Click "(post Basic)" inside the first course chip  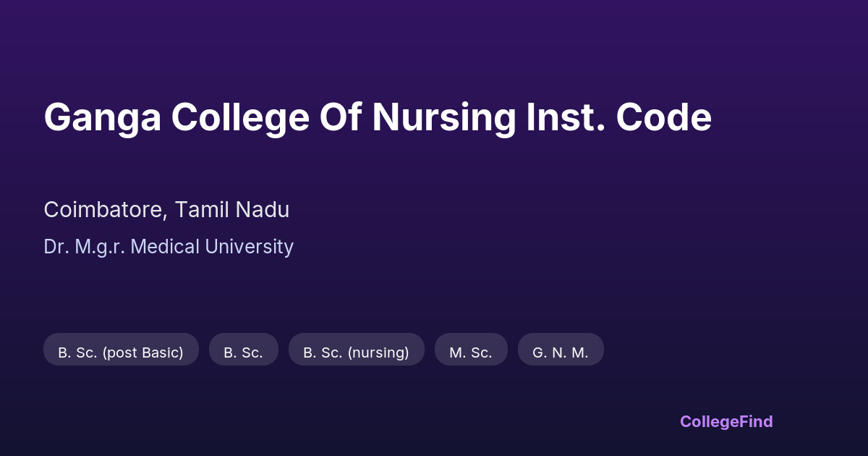point(142,352)
